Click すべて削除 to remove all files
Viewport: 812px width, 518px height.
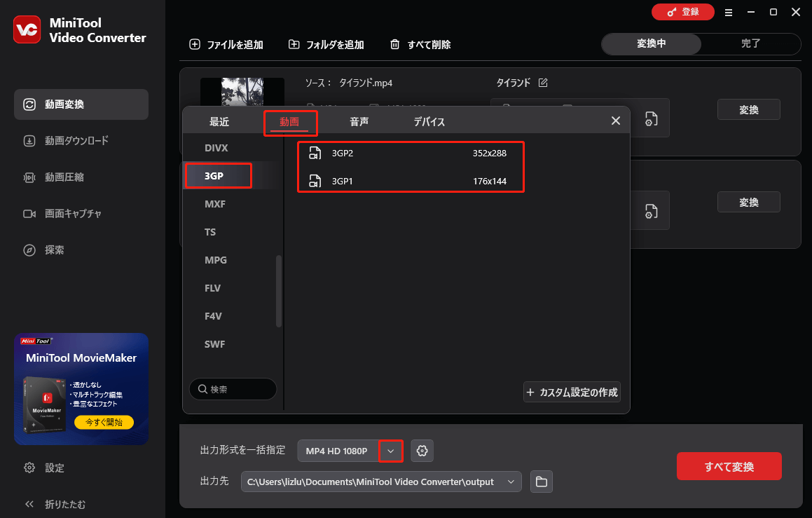[420, 45]
